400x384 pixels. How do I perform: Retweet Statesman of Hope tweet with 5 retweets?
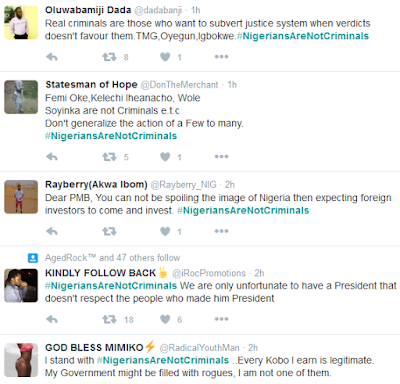tap(109, 157)
